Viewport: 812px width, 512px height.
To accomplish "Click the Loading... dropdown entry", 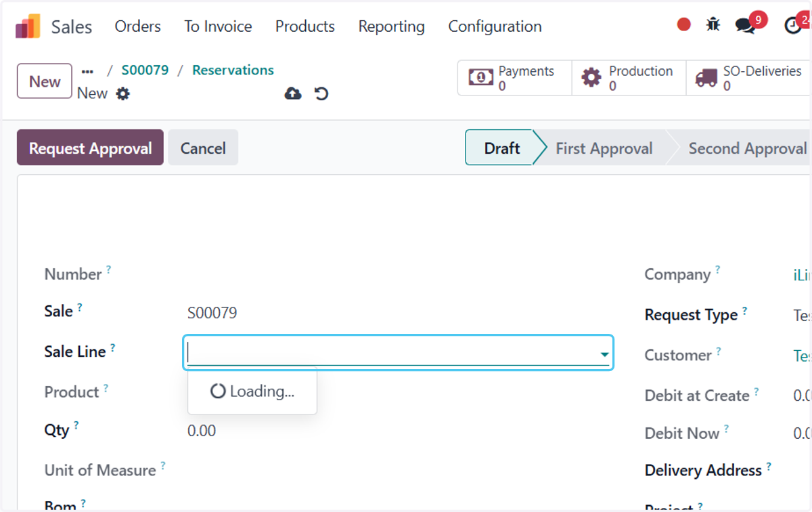I will 252,391.
